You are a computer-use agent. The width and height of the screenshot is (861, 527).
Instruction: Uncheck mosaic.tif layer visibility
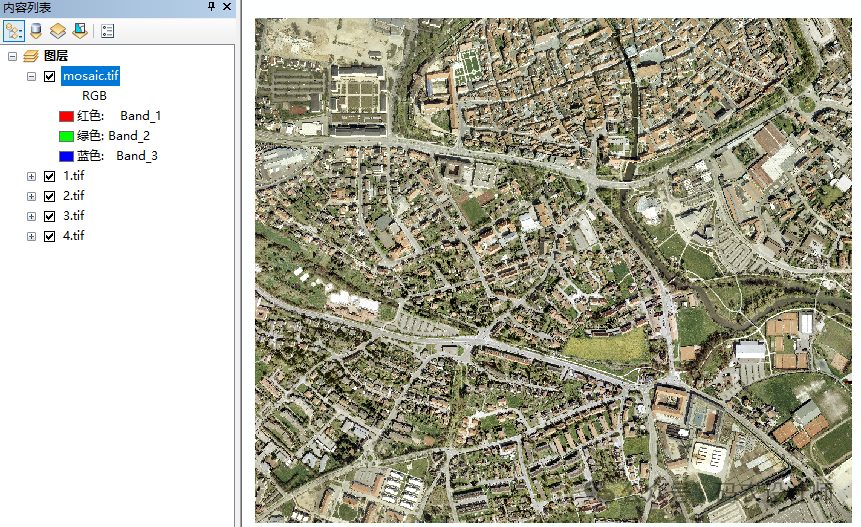click(x=49, y=76)
